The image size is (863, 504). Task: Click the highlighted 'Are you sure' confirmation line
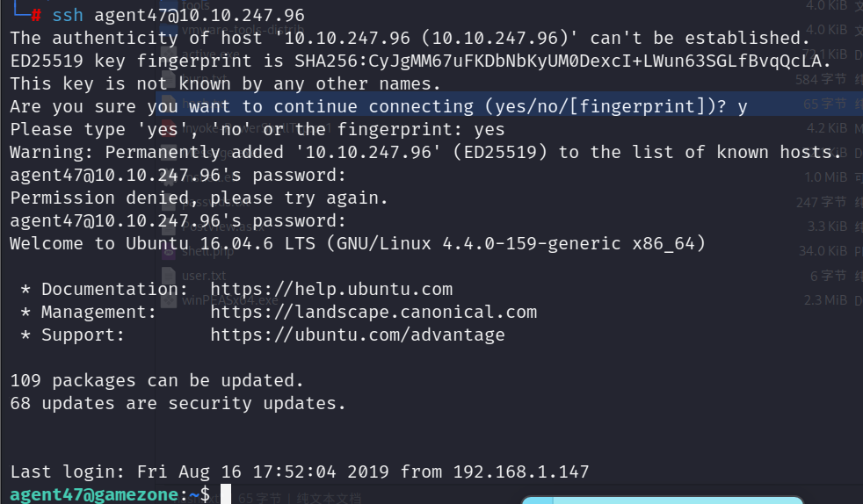click(x=379, y=106)
